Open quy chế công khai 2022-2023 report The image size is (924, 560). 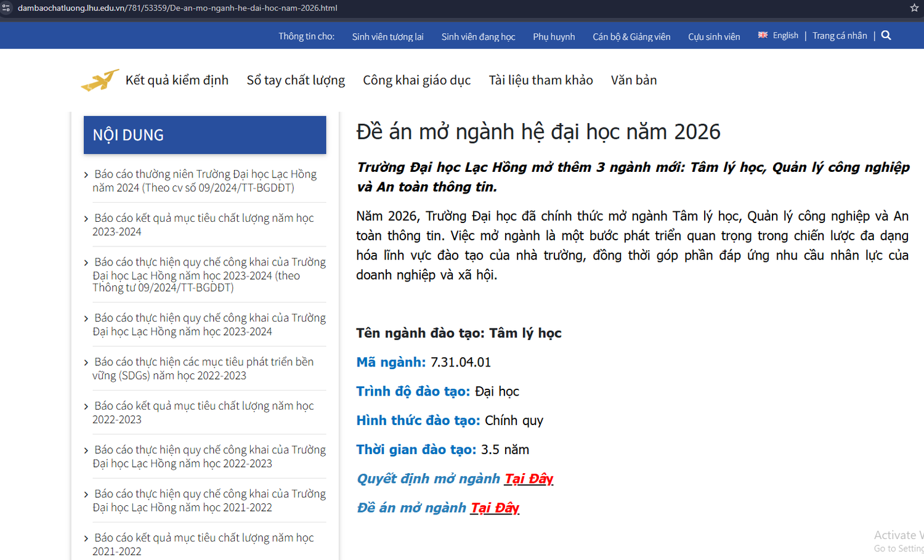coord(209,457)
